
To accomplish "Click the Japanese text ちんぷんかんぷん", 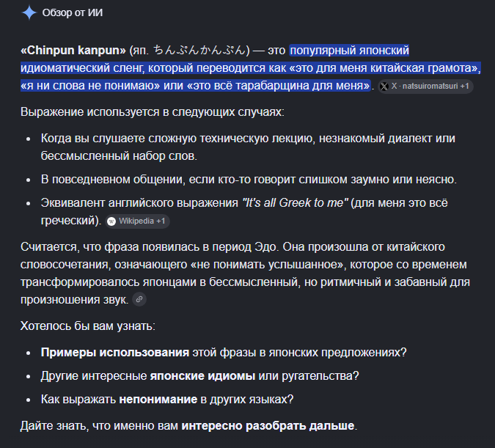I will [199, 50].
